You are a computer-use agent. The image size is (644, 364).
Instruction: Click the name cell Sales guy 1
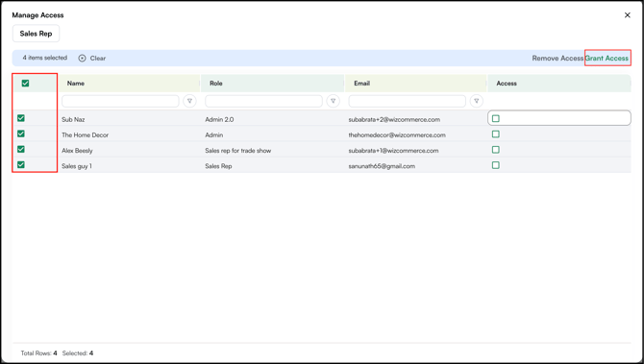(x=77, y=166)
